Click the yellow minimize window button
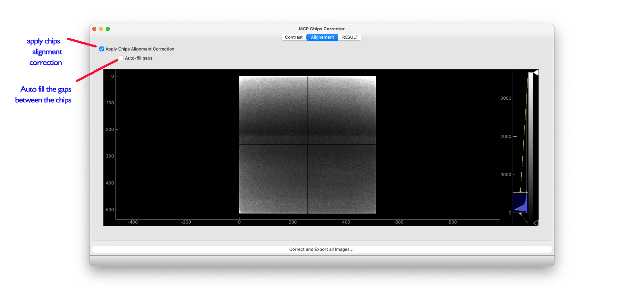The image size is (644, 302). tap(101, 29)
